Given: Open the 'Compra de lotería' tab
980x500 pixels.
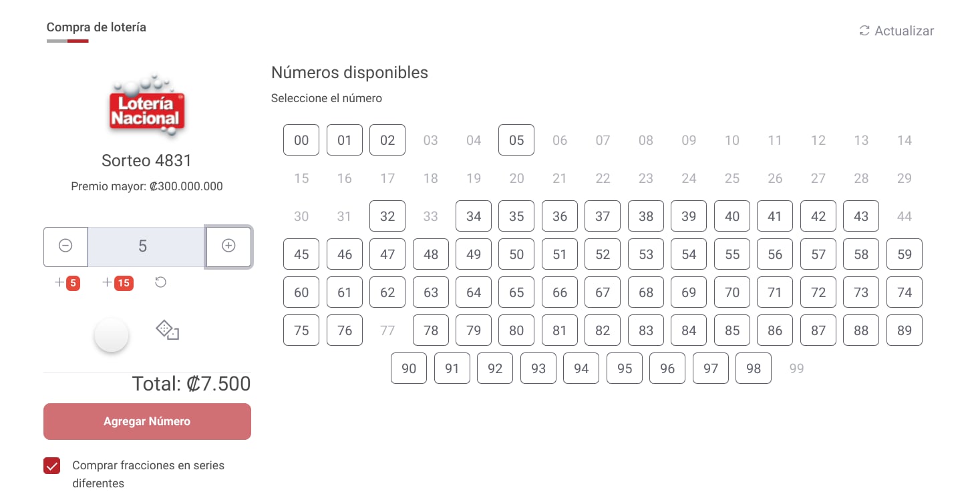Looking at the screenshot, I should coord(96,27).
